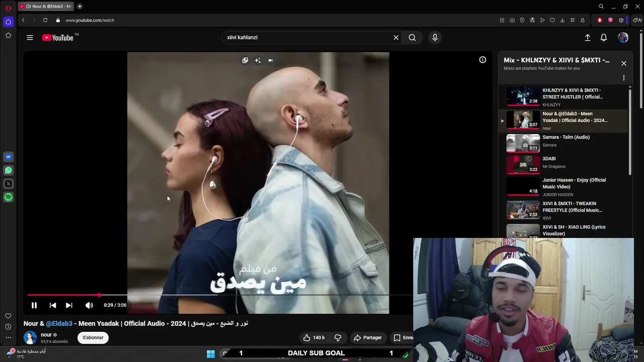Image resolution: width=644 pixels, height=362 pixels.
Task: Start voice search with microphone
Action: (x=435, y=38)
